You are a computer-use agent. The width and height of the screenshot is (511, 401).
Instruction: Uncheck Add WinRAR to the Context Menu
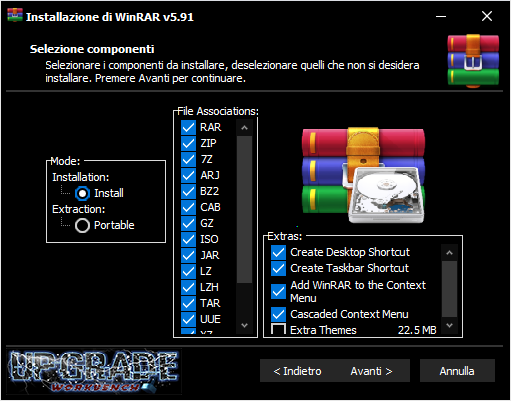pos(278,291)
